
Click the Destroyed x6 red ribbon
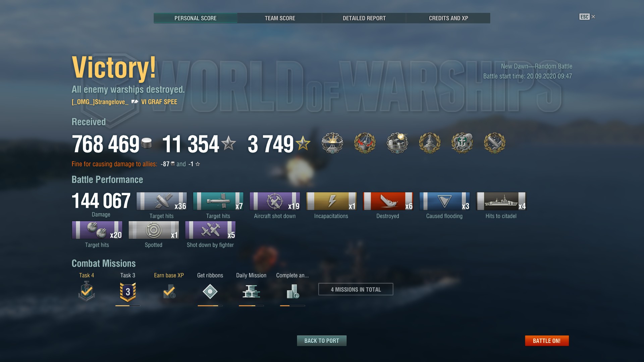(x=388, y=201)
